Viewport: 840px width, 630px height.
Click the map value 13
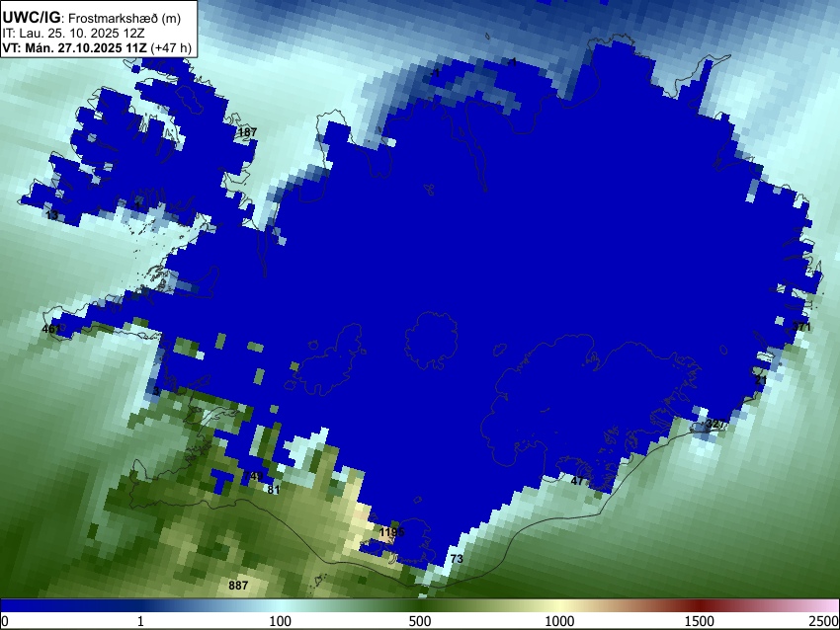(x=52, y=215)
